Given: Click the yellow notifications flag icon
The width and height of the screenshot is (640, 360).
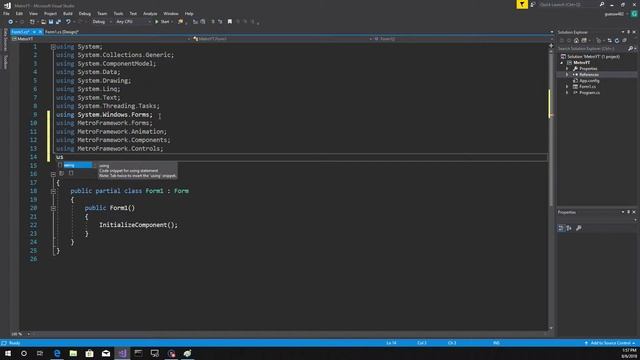Looking at the screenshot, I should coord(522,4).
